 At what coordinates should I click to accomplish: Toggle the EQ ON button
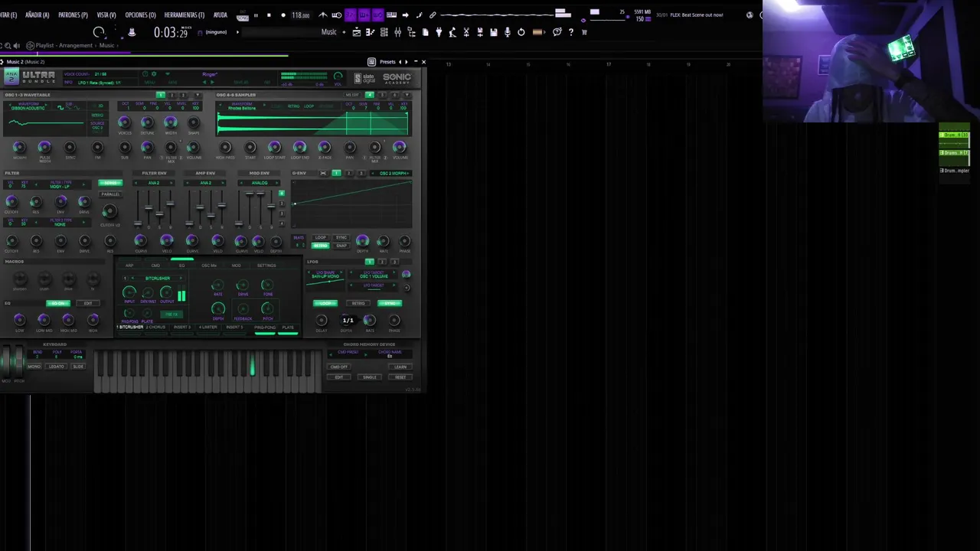[x=58, y=303]
